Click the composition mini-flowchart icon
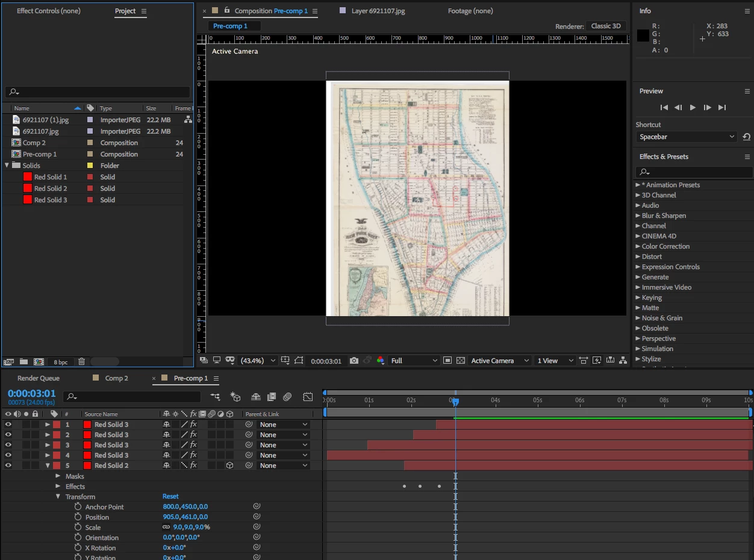 tap(215, 397)
